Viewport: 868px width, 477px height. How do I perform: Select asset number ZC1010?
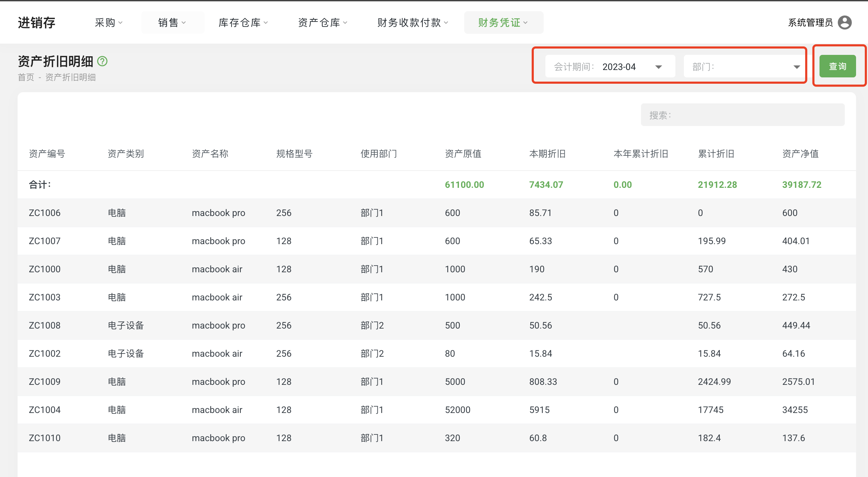[x=45, y=438]
